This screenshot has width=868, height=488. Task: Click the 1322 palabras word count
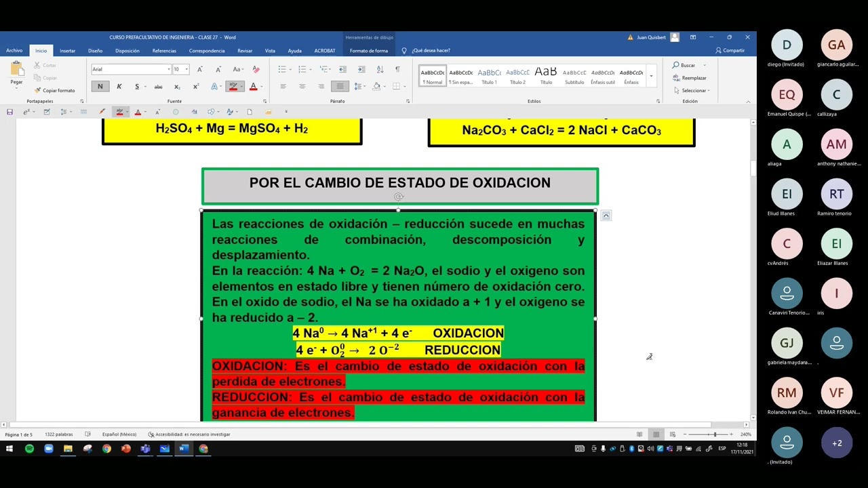[58, 434]
